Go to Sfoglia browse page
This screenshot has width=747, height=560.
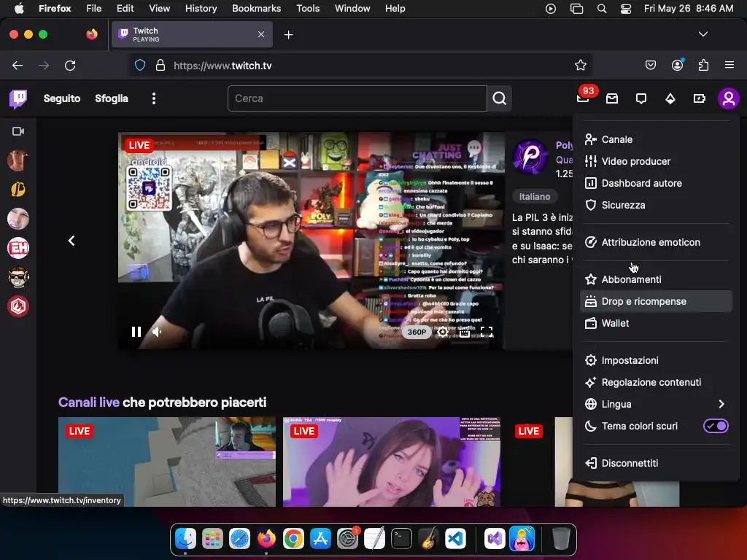pos(112,98)
